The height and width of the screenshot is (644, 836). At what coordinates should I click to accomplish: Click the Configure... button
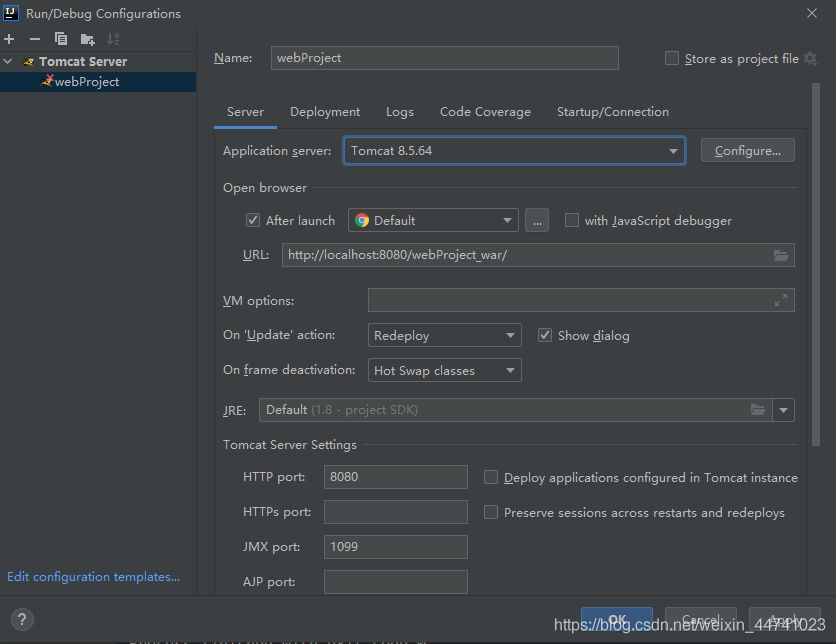click(747, 150)
